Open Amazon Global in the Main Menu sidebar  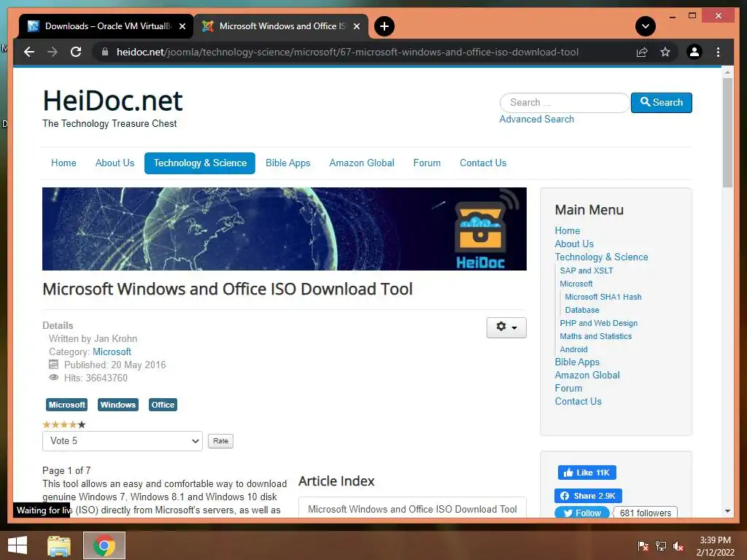tap(587, 376)
